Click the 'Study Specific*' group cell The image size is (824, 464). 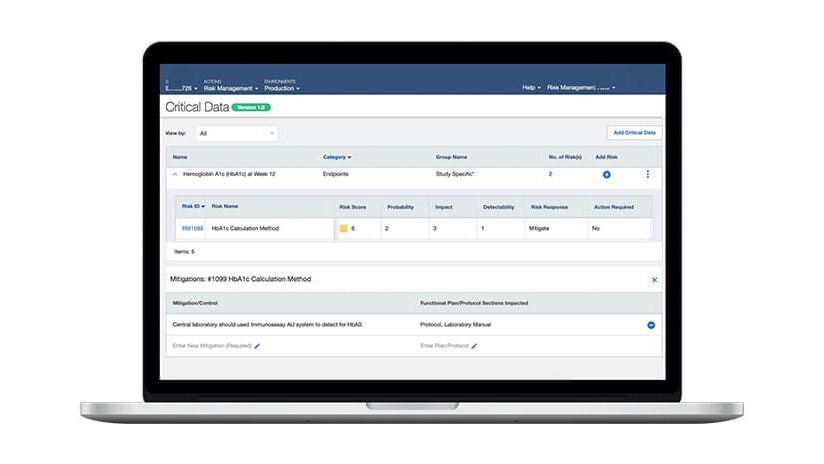click(x=455, y=174)
